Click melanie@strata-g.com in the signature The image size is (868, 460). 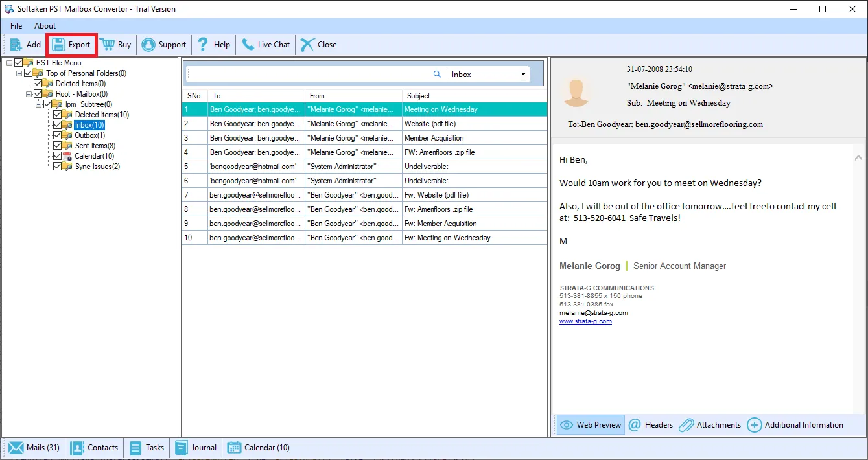click(594, 313)
